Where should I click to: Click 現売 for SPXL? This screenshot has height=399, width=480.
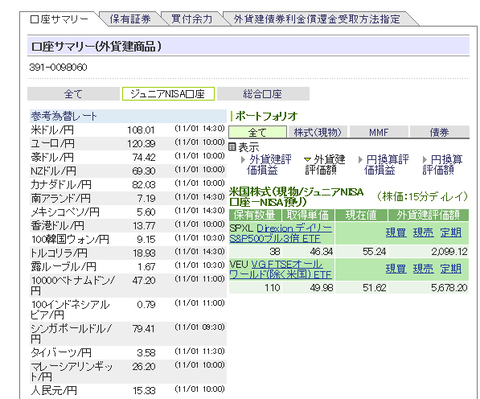(x=423, y=232)
